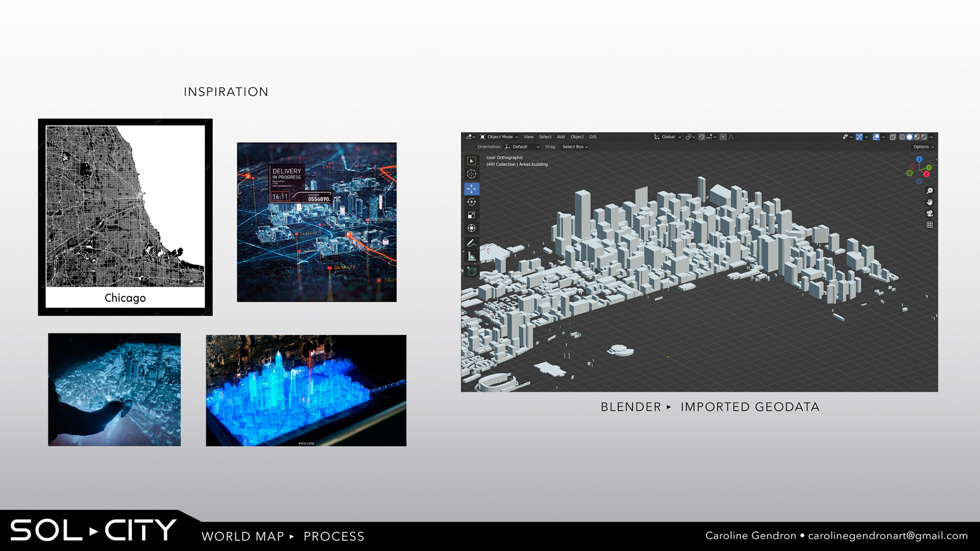This screenshot has height=551, width=980.
Task: Select the Move tool in Blender toolbar
Action: [471, 189]
